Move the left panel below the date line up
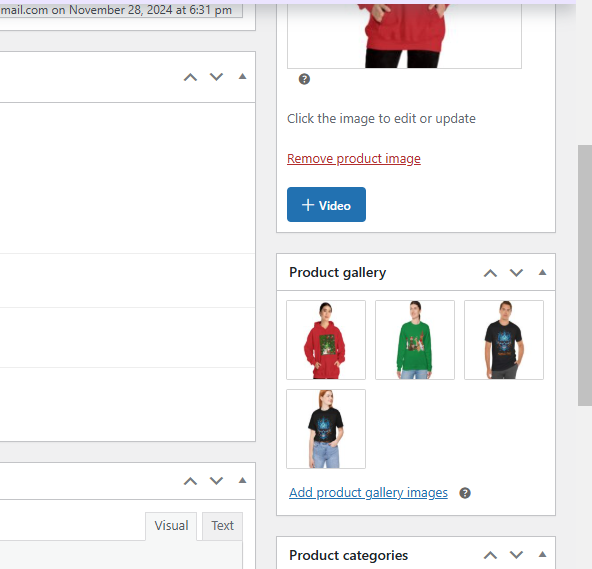The image size is (592, 569). pos(190,77)
